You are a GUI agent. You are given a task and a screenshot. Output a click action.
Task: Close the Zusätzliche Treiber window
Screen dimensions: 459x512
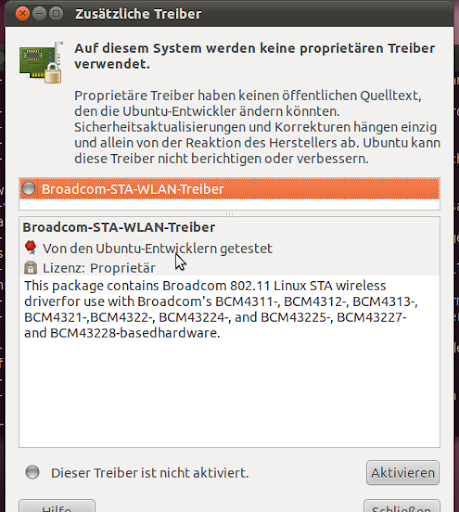[23, 14]
